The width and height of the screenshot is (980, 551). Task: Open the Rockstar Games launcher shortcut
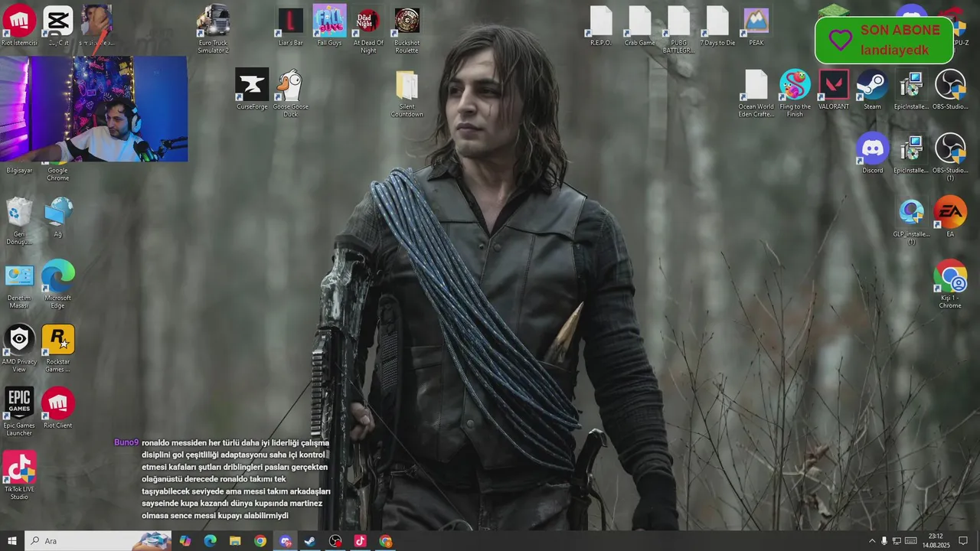[x=57, y=348]
